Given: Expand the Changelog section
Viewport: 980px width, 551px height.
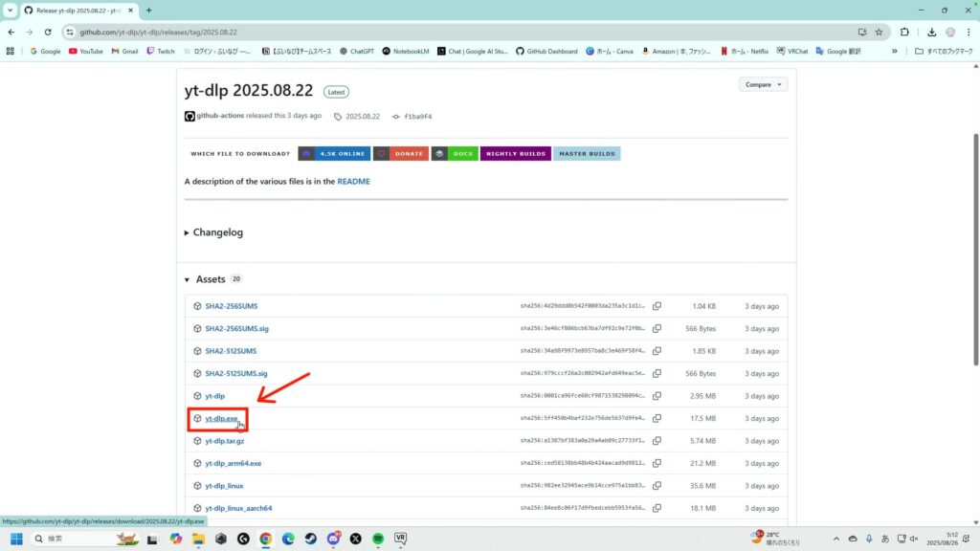Looking at the screenshot, I should 217,232.
